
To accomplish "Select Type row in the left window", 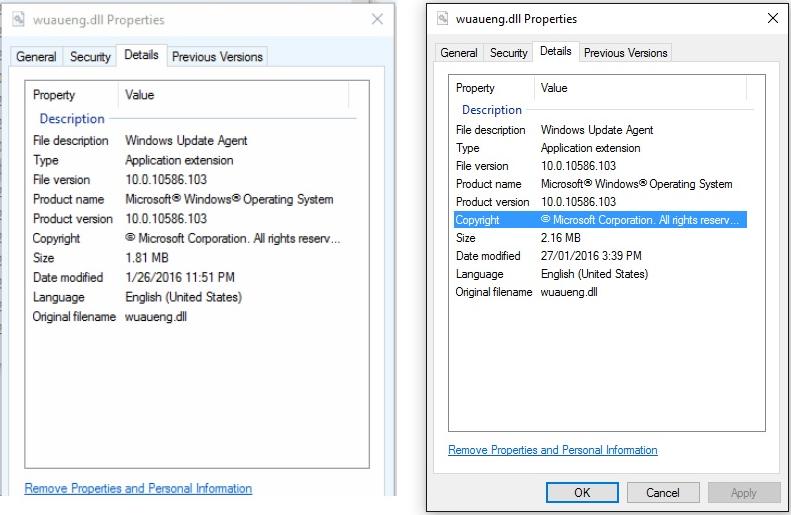I will [187, 160].
